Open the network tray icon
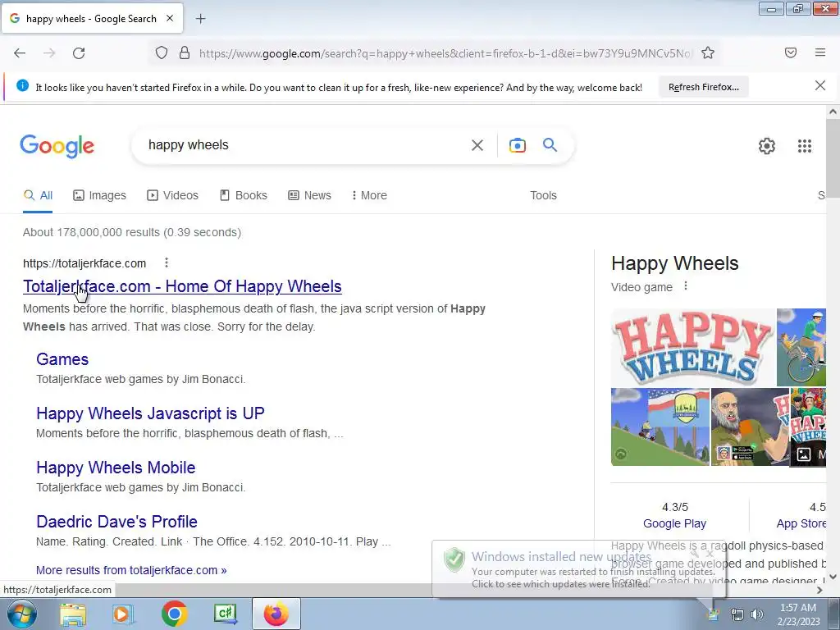The width and height of the screenshot is (840, 630). pos(737,614)
